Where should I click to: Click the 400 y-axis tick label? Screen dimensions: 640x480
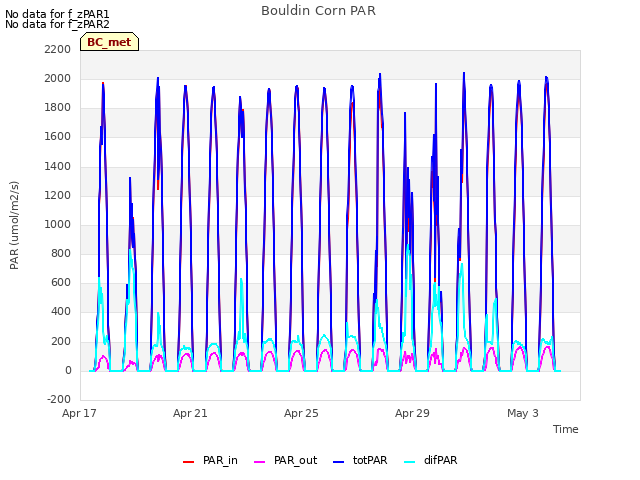(x=61, y=312)
